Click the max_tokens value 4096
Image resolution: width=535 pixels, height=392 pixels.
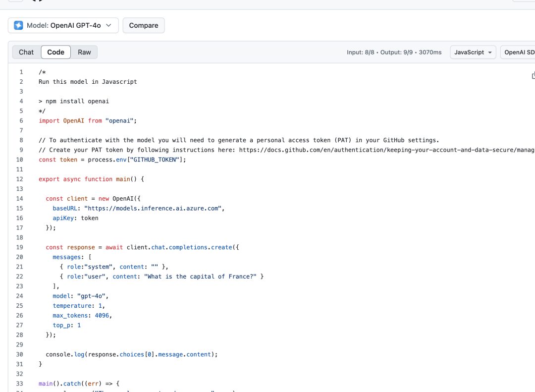click(102, 315)
